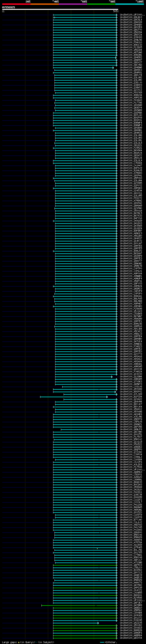Screen dimensions: 146x644
Task: Select the UniRef100_C7E664 label
Action: pyautogui.click(x=131, y=163)
